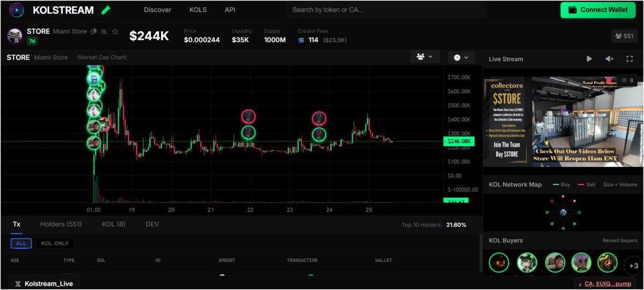Image resolution: width=644 pixels, height=290 pixels.
Task: Click the Recent buyers label
Action: click(620, 241)
